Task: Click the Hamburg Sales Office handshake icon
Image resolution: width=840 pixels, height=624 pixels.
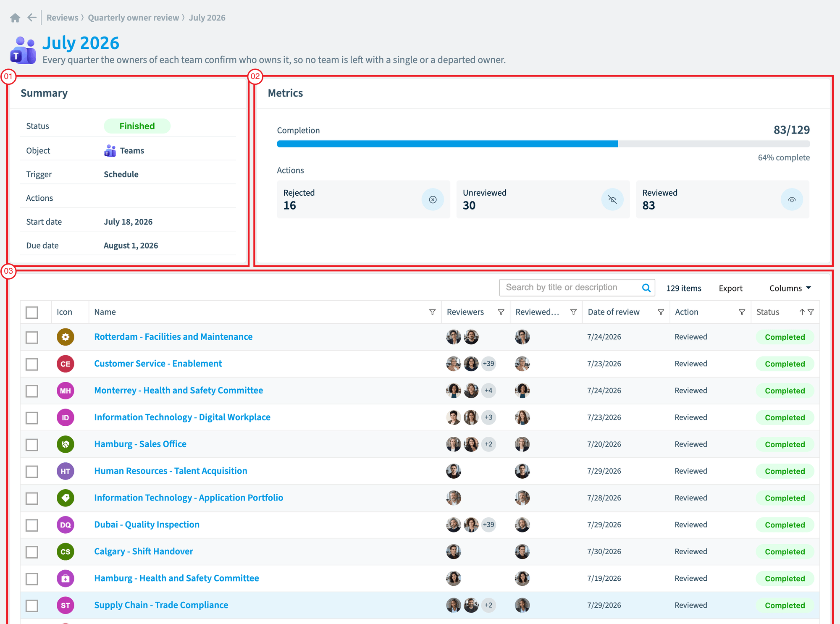Action: (x=66, y=444)
